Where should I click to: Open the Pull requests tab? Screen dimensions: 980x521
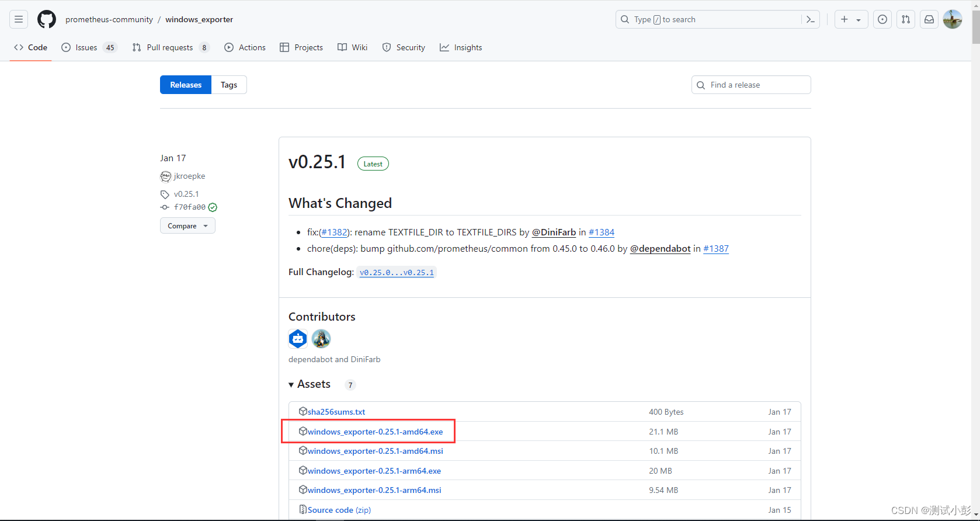[x=171, y=47]
